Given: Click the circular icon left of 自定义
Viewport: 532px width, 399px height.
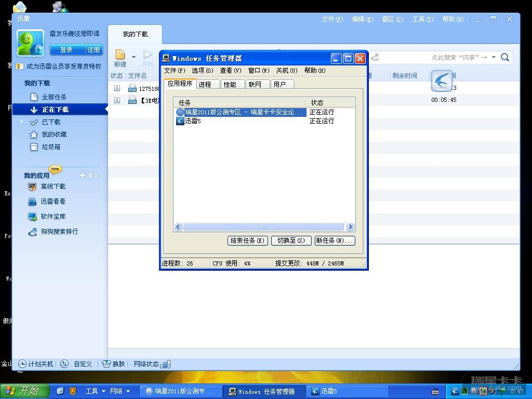Looking at the screenshot, I should (x=64, y=364).
